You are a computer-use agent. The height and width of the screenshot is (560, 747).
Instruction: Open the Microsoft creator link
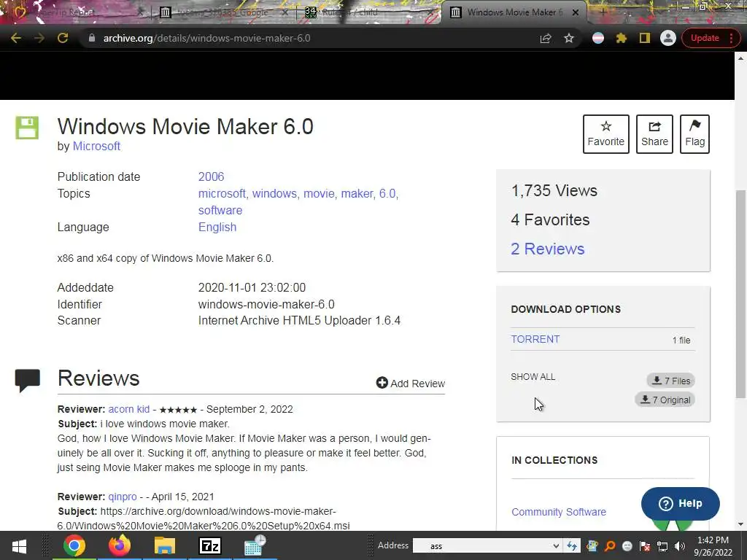click(96, 146)
